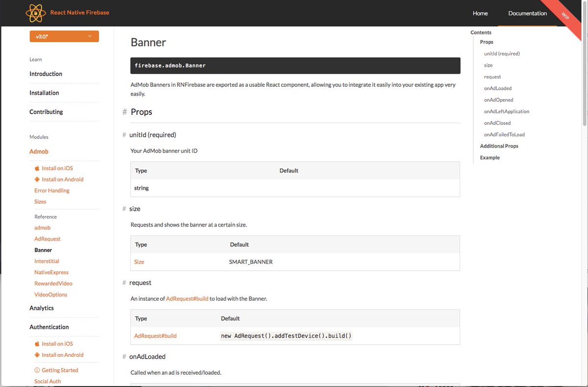
Task: Open the v3.0.* version dropdown
Action: click(64, 36)
